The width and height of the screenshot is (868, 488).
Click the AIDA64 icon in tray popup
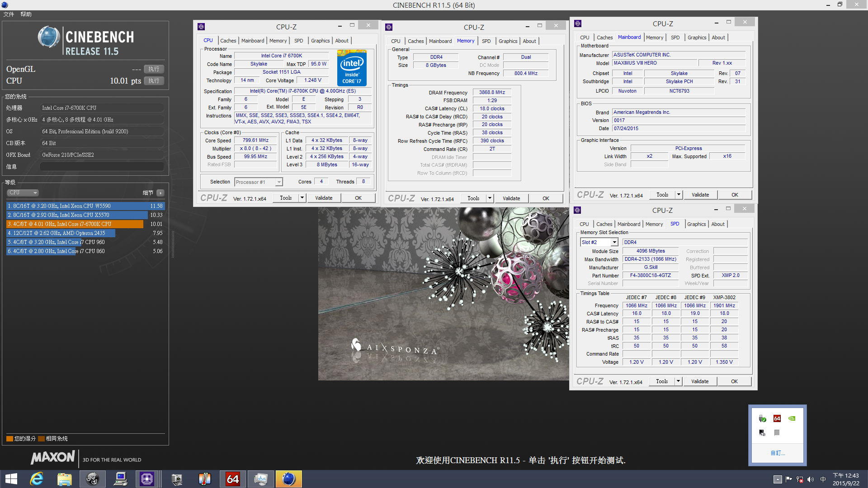tap(777, 418)
